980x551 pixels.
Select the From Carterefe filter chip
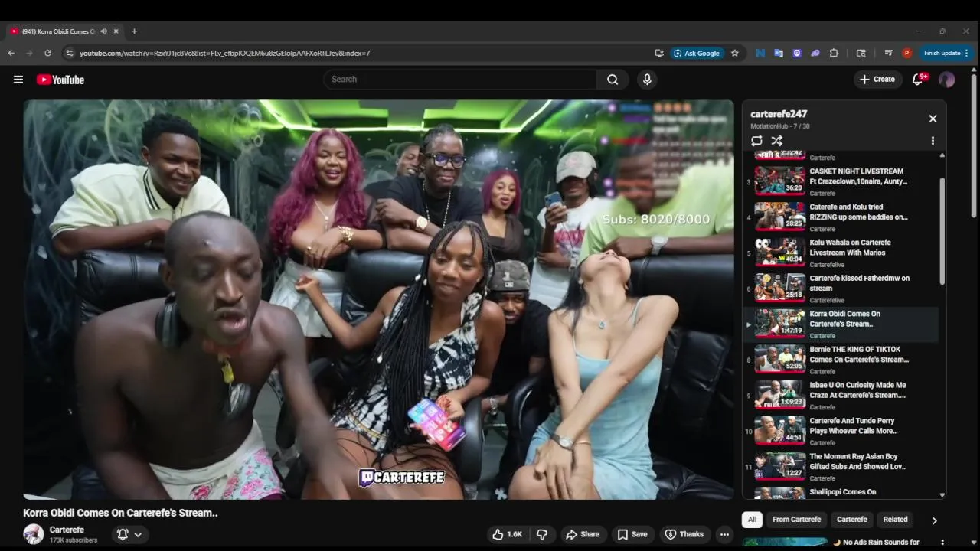[796, 520]
